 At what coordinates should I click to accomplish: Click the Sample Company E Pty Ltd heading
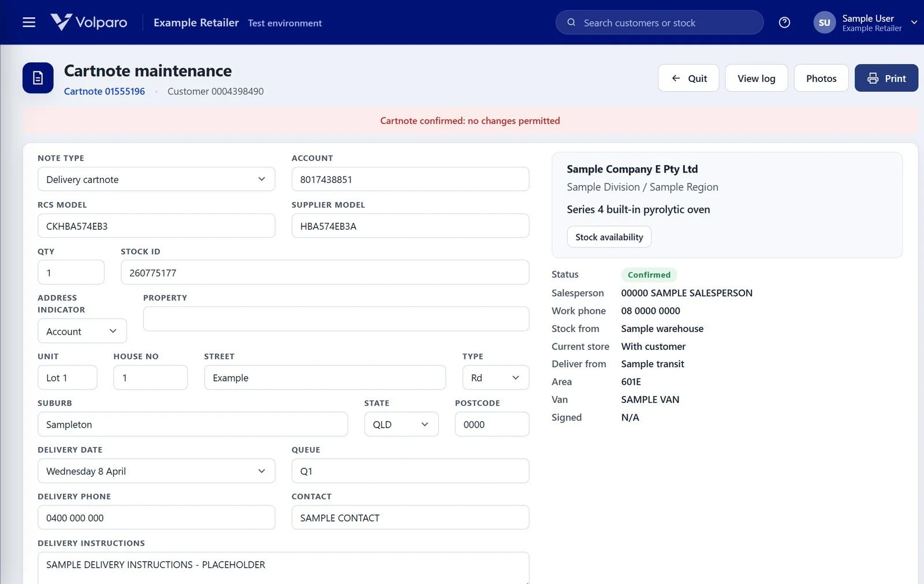632,169
